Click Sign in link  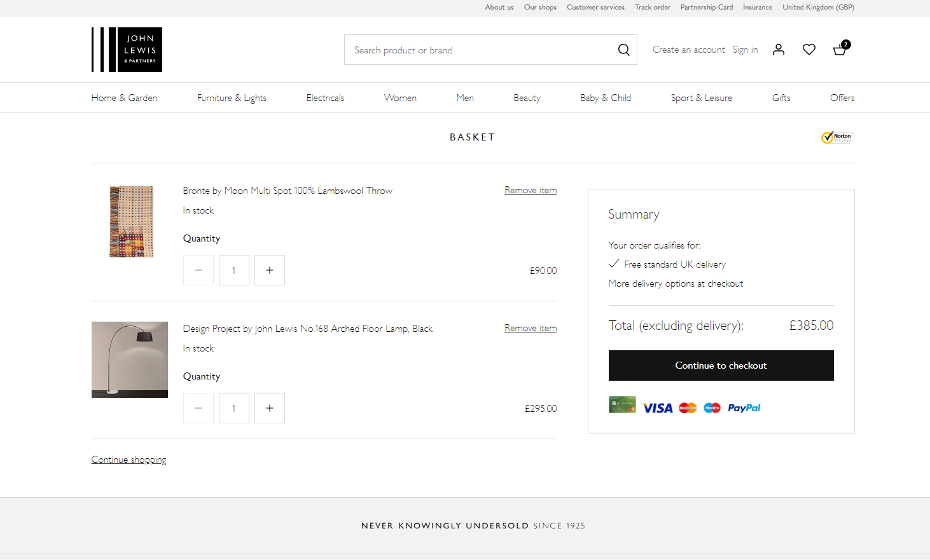(x=745, y=50)
